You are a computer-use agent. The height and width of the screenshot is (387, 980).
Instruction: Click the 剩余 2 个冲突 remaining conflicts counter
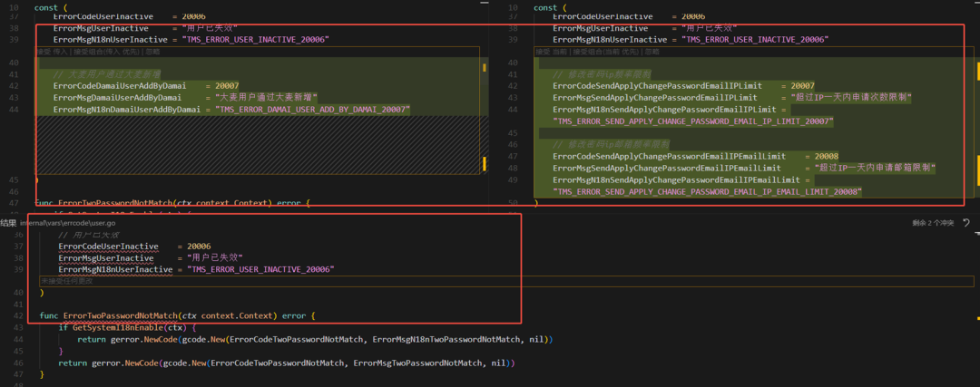point(935,222)
